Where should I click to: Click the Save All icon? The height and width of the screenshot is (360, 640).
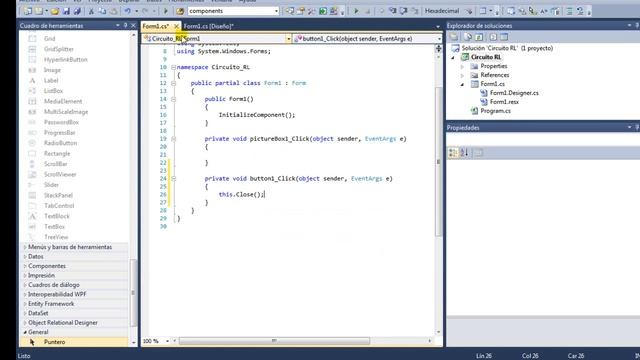click(x=77, y=11)
